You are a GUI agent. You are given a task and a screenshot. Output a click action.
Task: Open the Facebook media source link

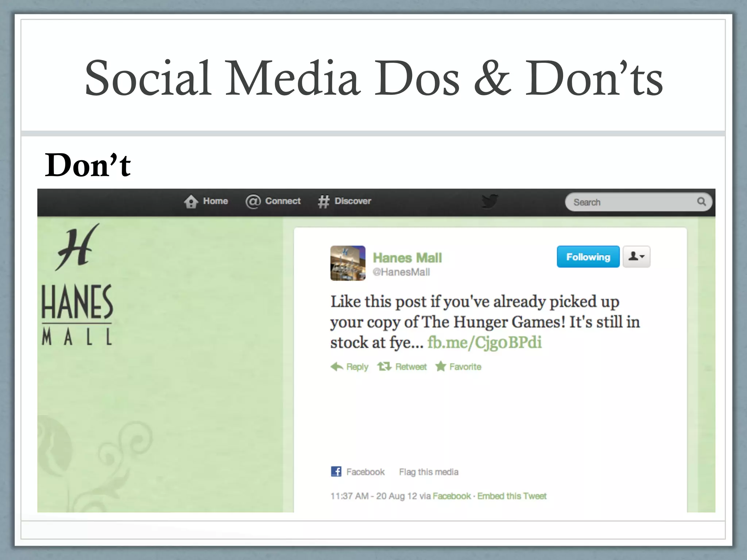365,472
